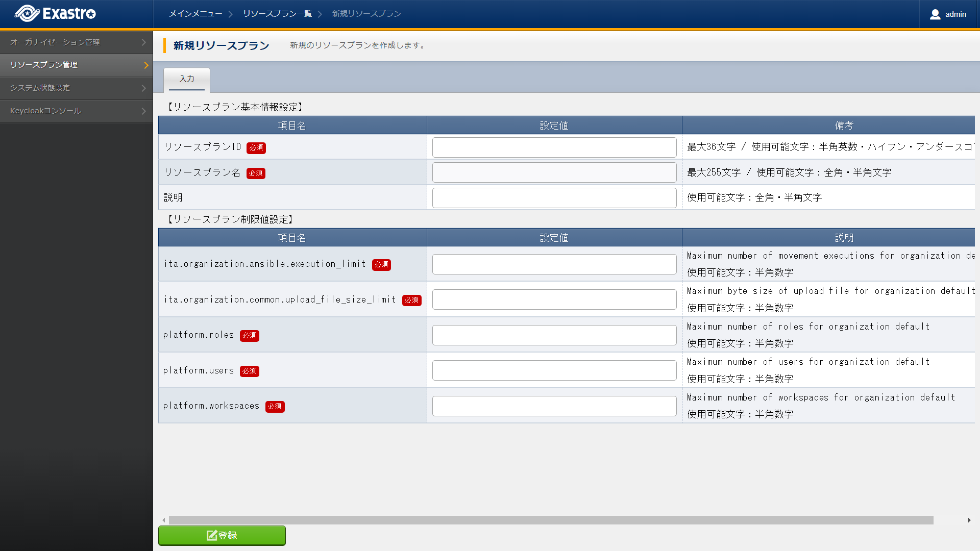Click the horizontal scrollbar right arrow

969,520
